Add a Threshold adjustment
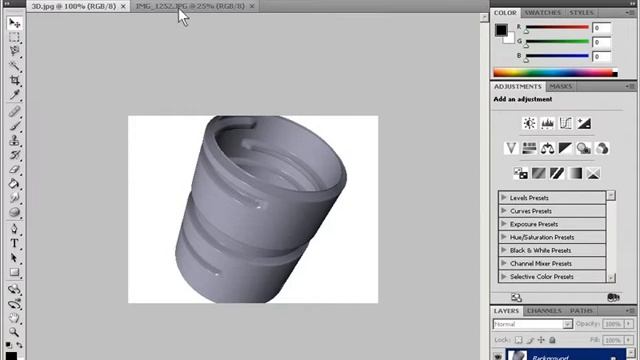 pyautogui.click(x=557, y=173)
